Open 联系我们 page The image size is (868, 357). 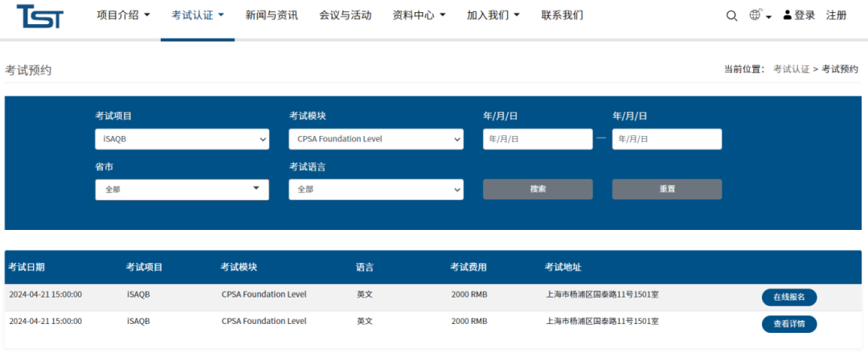(x=562, y=15)
